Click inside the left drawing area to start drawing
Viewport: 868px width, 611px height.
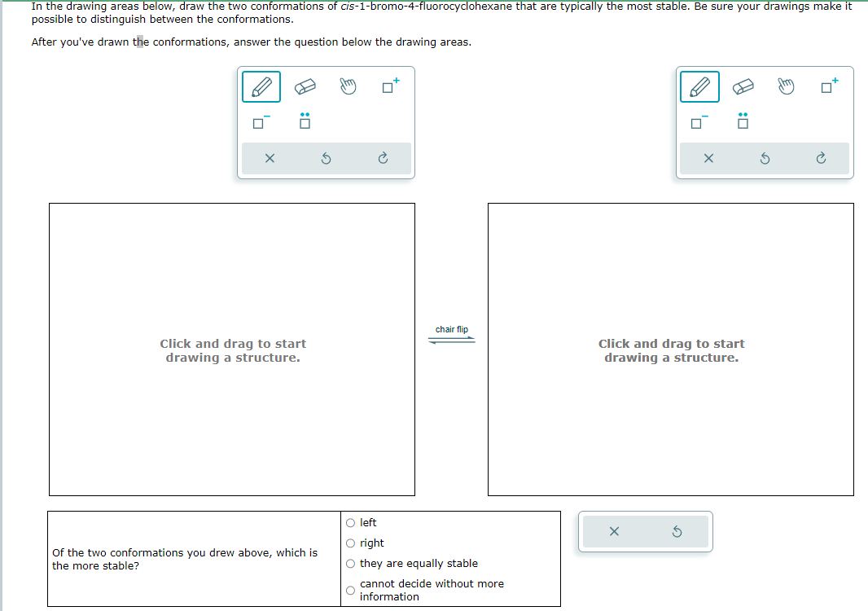tap(232, 349)
